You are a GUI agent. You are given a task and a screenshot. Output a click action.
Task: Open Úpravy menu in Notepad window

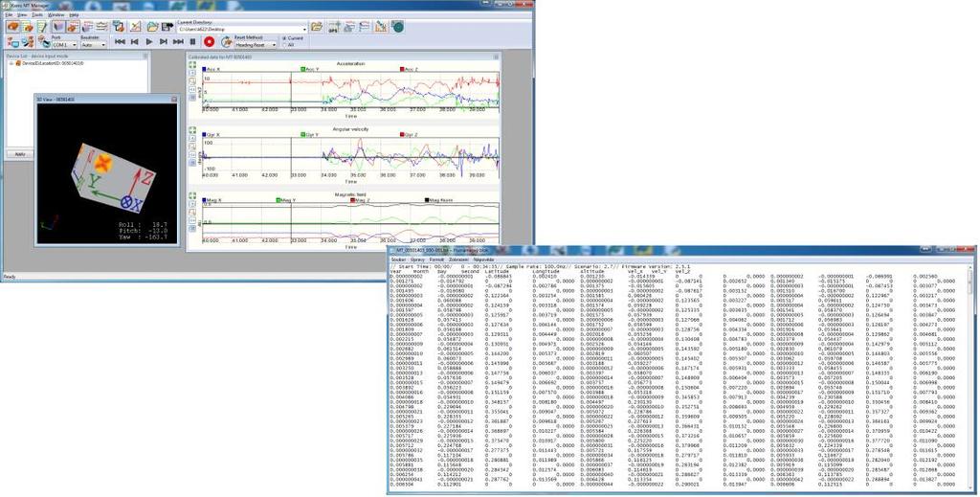[417, 259]
